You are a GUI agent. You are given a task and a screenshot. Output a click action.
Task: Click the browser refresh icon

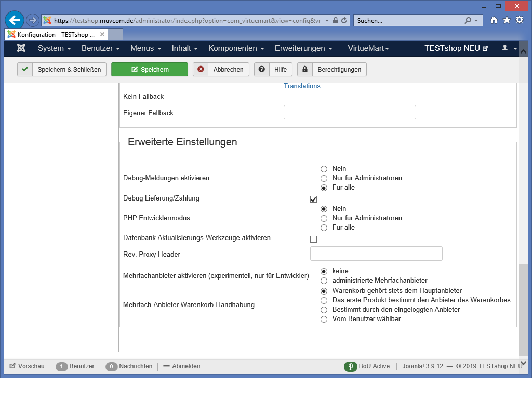[344, 21]
